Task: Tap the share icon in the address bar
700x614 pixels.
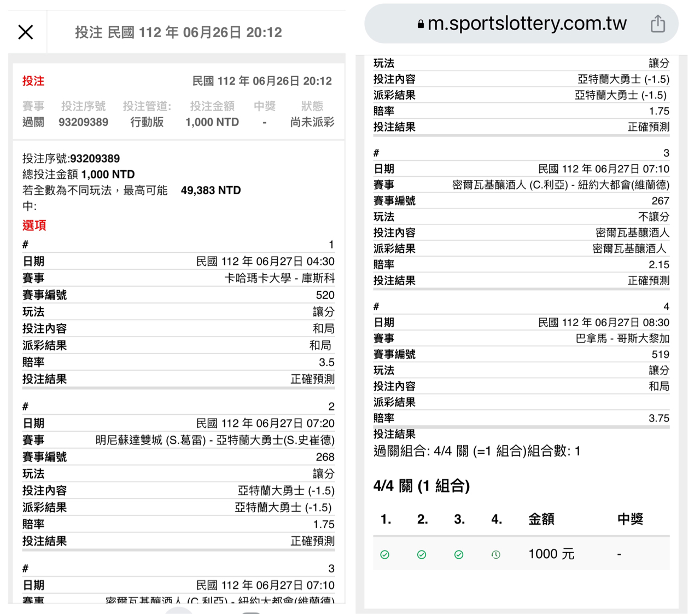Action: [657, 24]
